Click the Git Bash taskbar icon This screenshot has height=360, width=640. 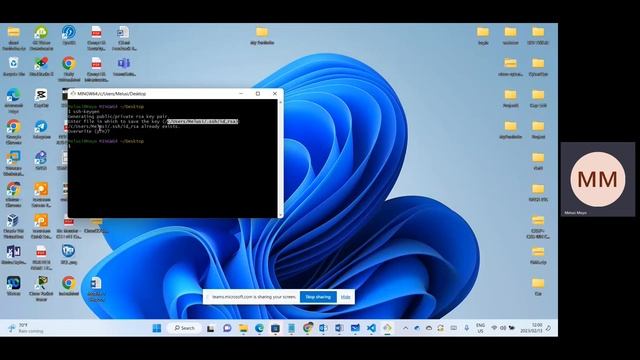[x=387, y=328]
